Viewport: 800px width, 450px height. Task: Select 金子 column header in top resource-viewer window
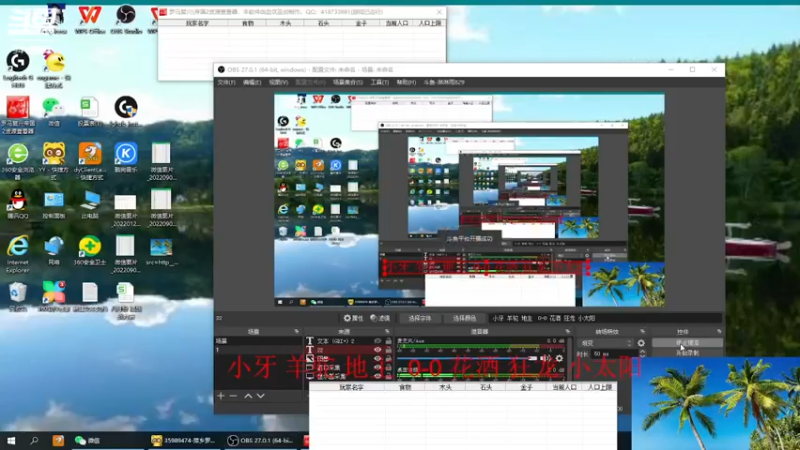coord(361,23)
